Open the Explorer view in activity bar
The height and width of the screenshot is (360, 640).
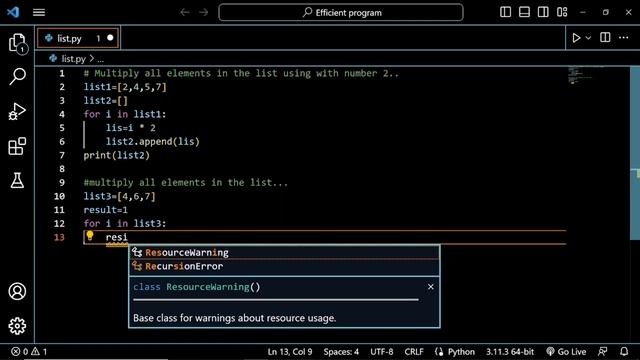click(x=17, y=43)
